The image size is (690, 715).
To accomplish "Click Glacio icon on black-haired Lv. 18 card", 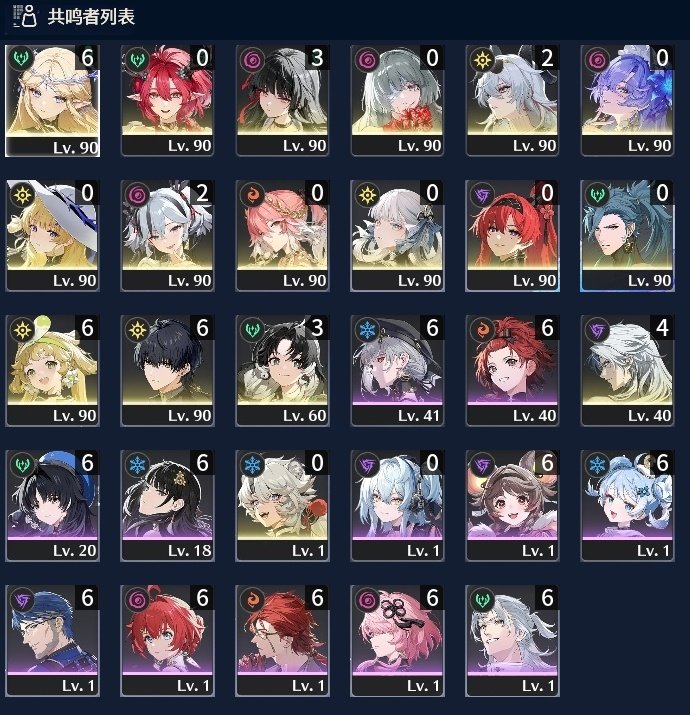I will click(x=137, y=465).
